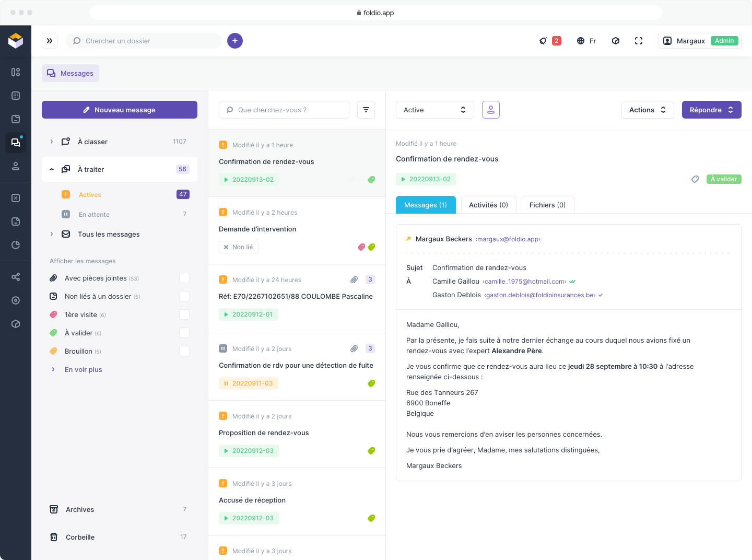752x560 pixels.
Task: Click the À valider green label
Action: [x=724, y=179]
